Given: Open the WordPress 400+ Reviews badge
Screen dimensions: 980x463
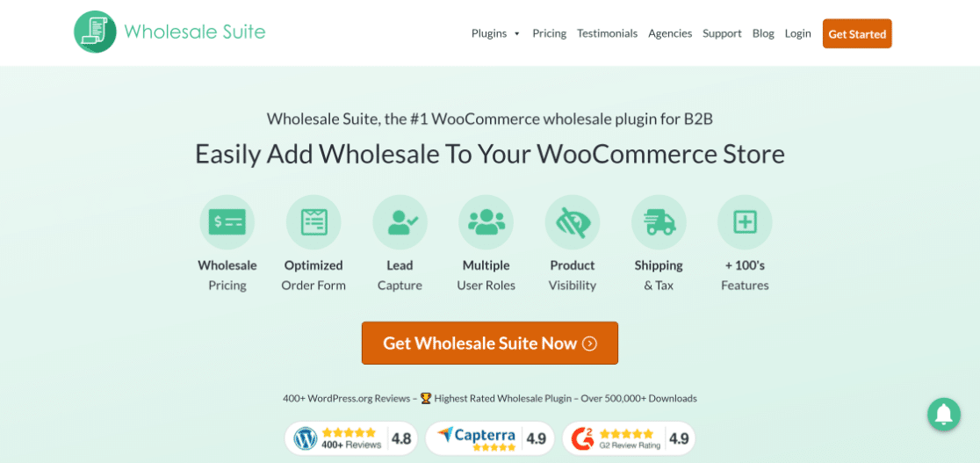Looking at the screenshot, I should coord(351,438).
